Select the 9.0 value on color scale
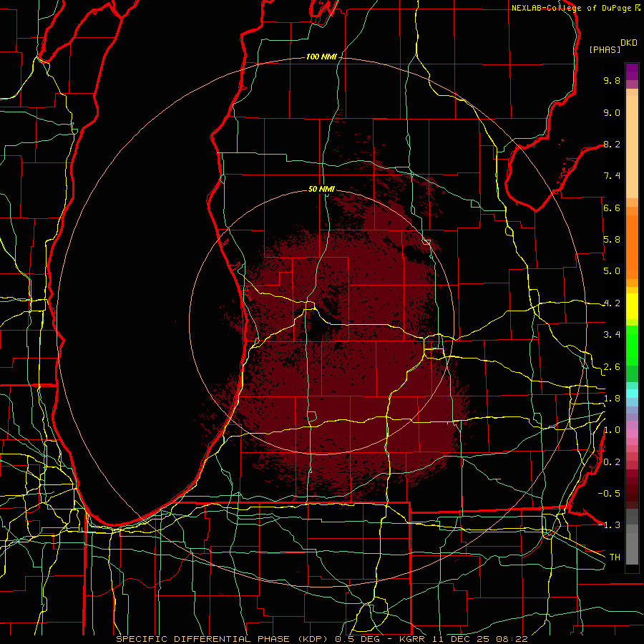The width and height of the screenshot is (644, 644). [x=612, y=112]
